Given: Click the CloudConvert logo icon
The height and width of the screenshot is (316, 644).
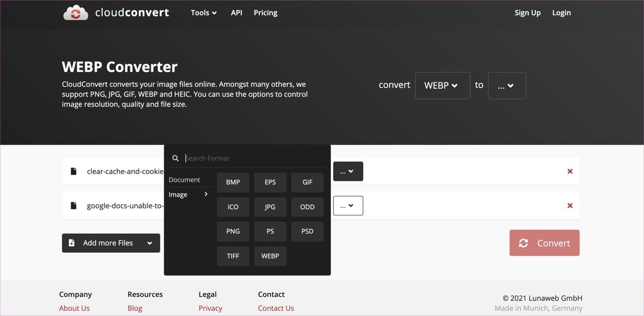Looking at the screenshot, I should tap(75, 13).
